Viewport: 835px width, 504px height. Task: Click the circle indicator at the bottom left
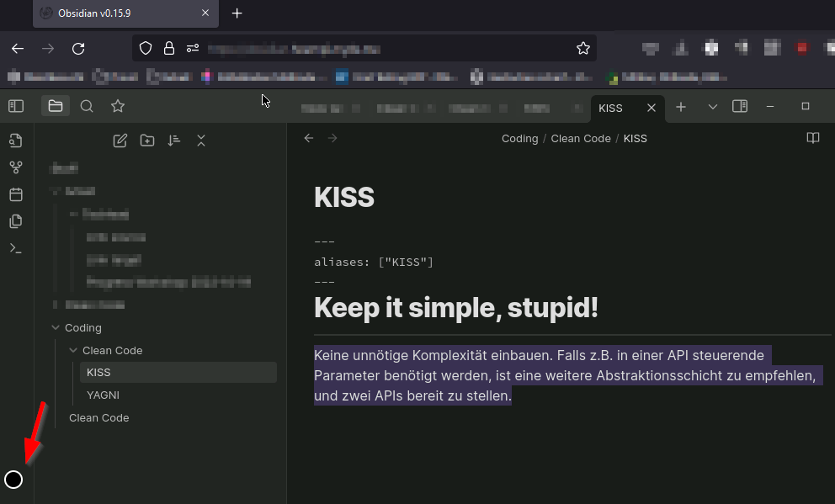coord(13,480)
